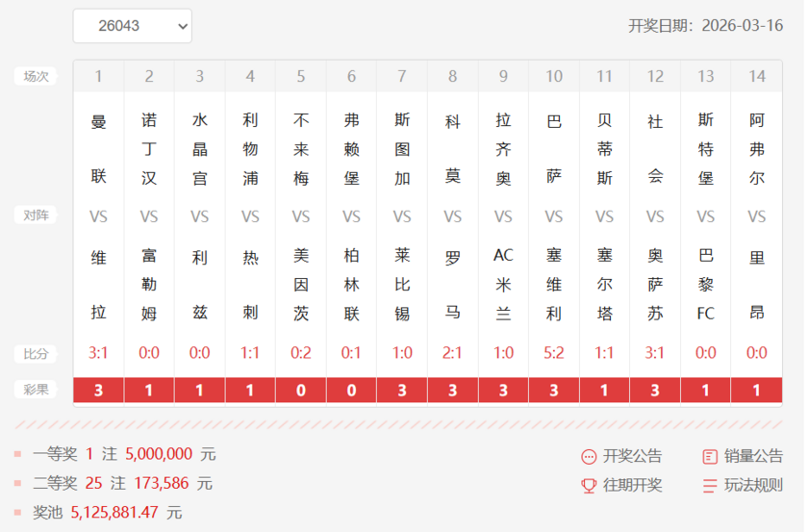Click the red result cell 3 under match 1
808x532 pixels.
pyautogui.click(x=98, y=391)
